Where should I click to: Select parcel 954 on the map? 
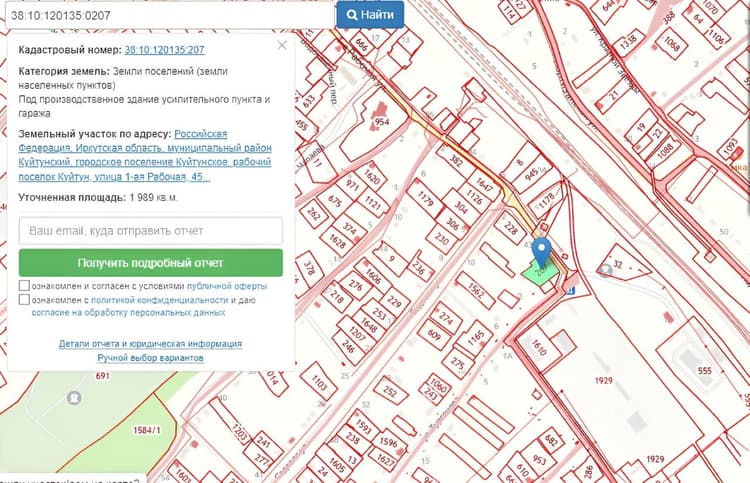click(382, 121)
